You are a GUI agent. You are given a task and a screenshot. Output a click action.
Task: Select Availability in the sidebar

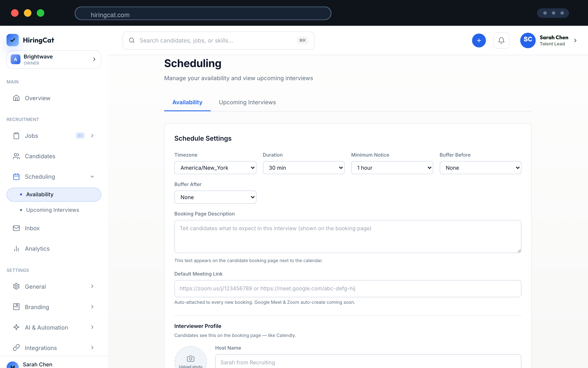(54, 194)
